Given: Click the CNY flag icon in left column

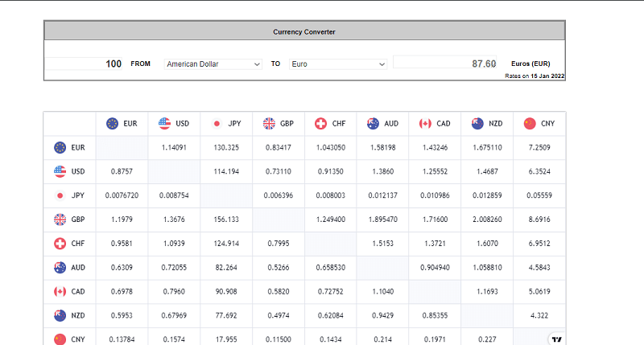Looking at the screenshot, I should click(x=60, y=339).
